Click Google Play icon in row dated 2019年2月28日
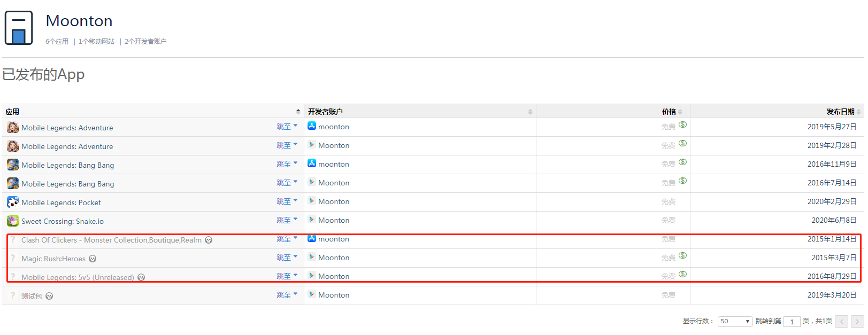The image size is (868, 335). tap(312, 145)
